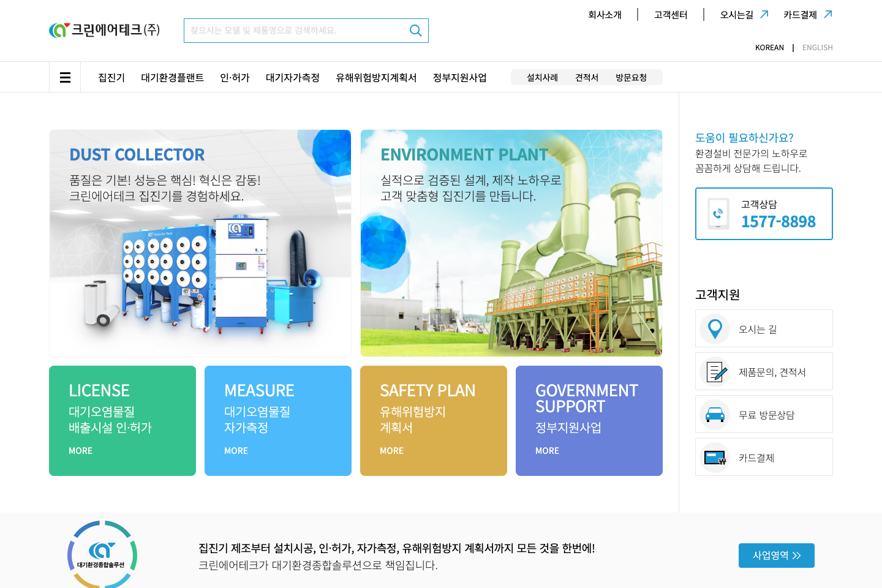Open 오시는길 top link
Viewport: 882px width, 588px height.
pos(736,15)
